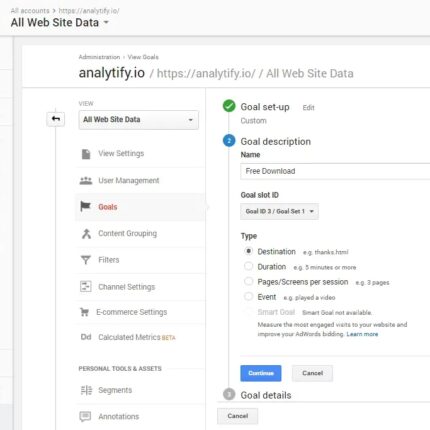430x430 pixels.
Task: Open the All Web Site Data view dropdown
Action: [x=139, y=120]
